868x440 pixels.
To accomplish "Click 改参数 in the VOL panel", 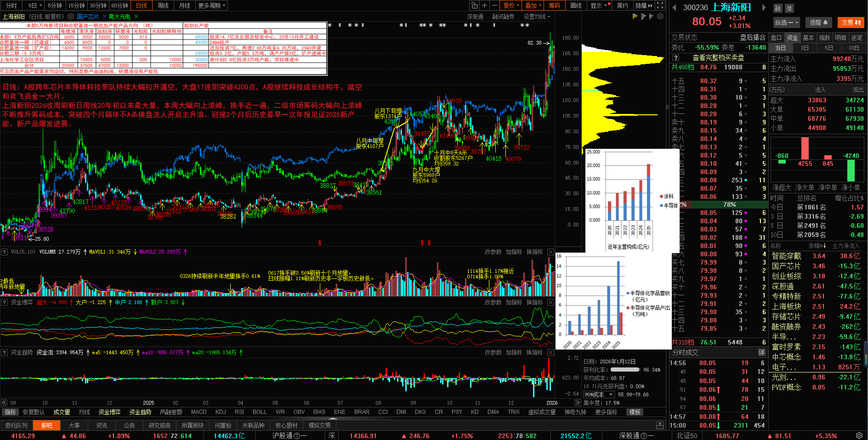I will point(493,252).
